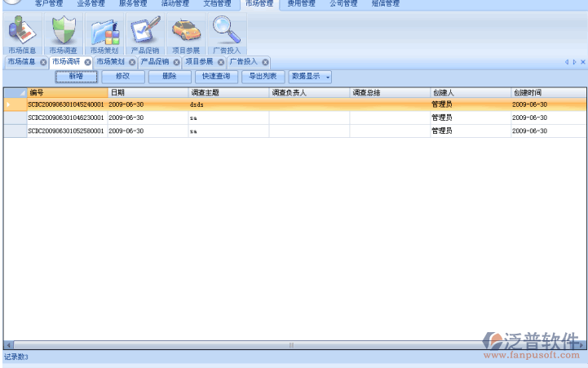Viewport: 588px width, 368px height.
Task: Select row SCDC200906301052580001
Action: 295,131
